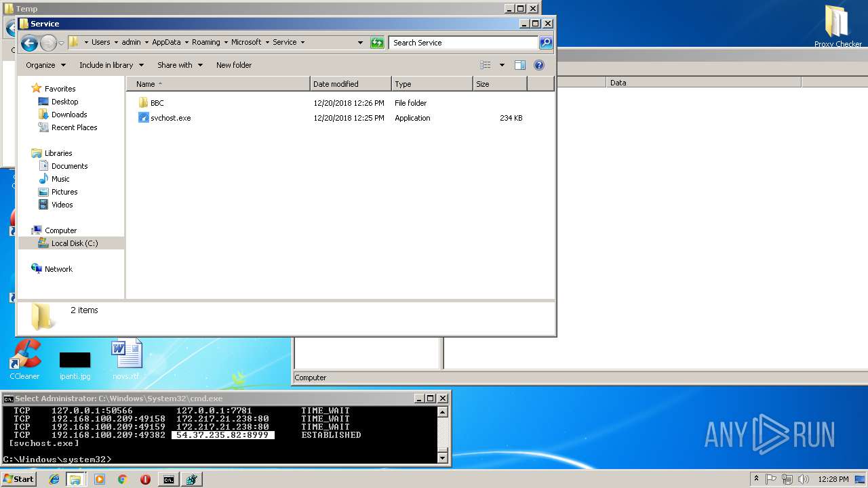Open the Organize menu
The width and height of the screenshot is (868, 488).
pyautogui.click(x=45, y=65)
